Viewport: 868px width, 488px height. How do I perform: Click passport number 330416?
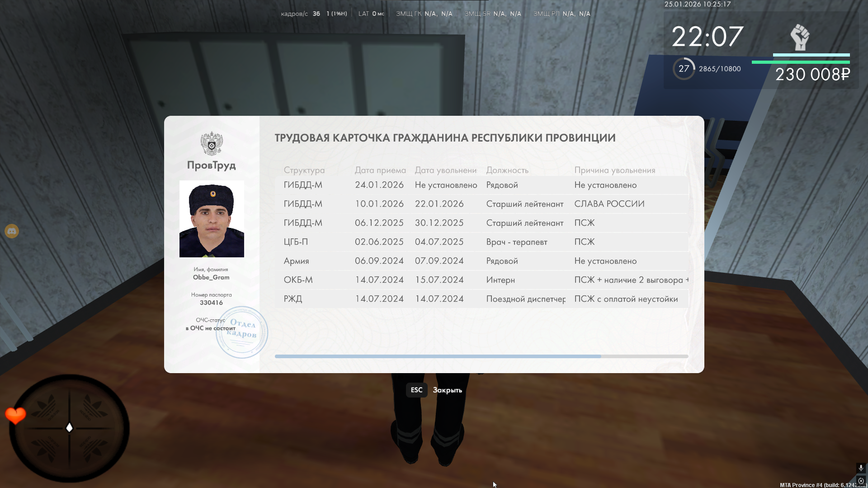click(x=211, y=303)
